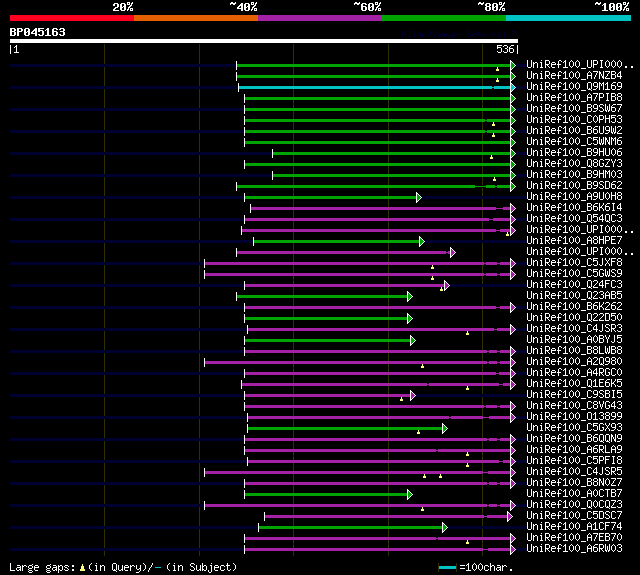Click the purple arrowhead ending Q24FC3 alignment
Screen dimensions: 640x575
point(447,286)
